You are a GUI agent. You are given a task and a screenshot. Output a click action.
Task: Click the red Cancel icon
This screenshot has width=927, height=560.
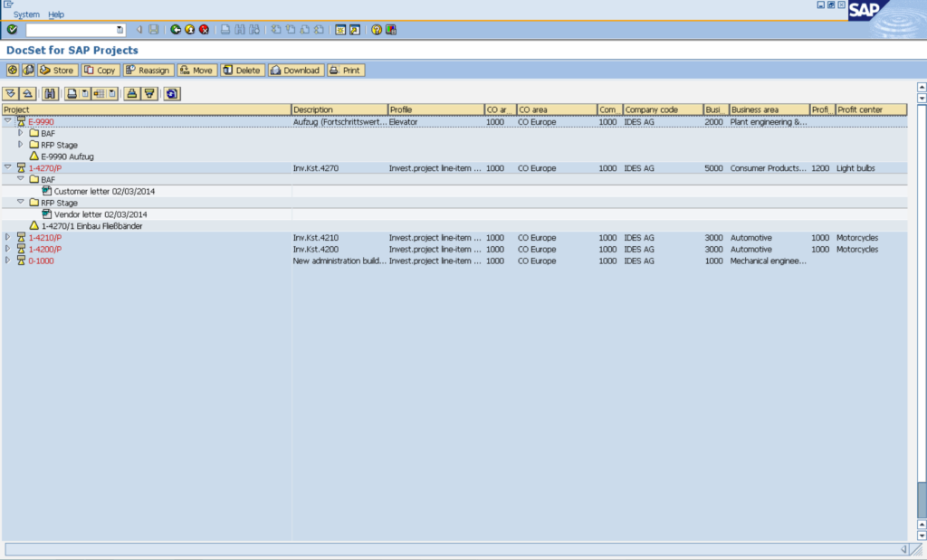coord(204,30)
